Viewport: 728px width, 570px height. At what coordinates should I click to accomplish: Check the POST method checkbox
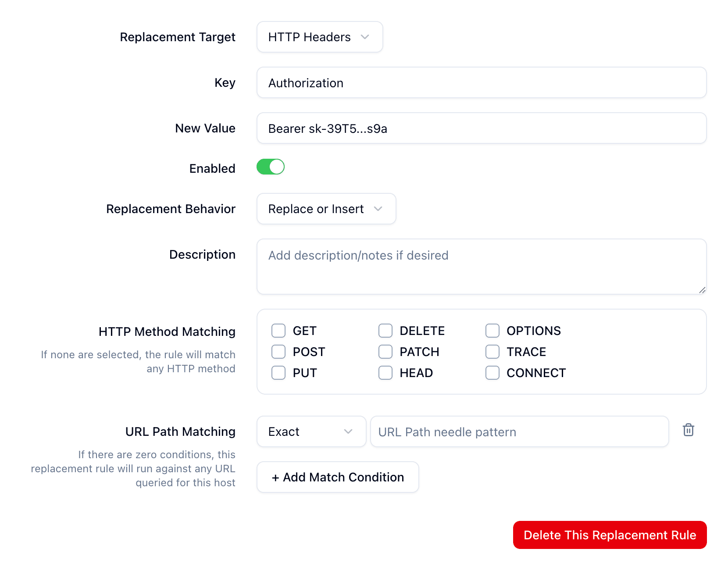[278, 351]
